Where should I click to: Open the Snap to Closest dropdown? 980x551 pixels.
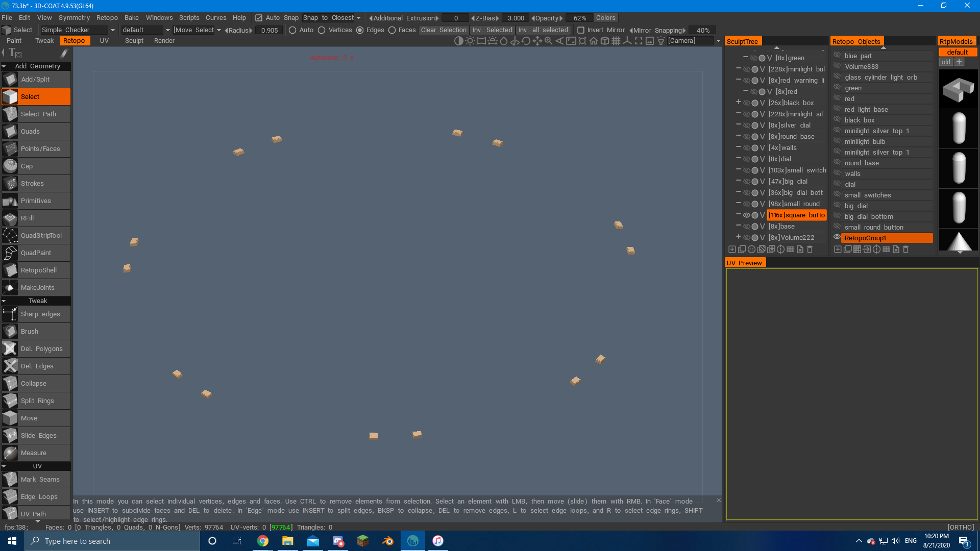[x=332, y=18]
